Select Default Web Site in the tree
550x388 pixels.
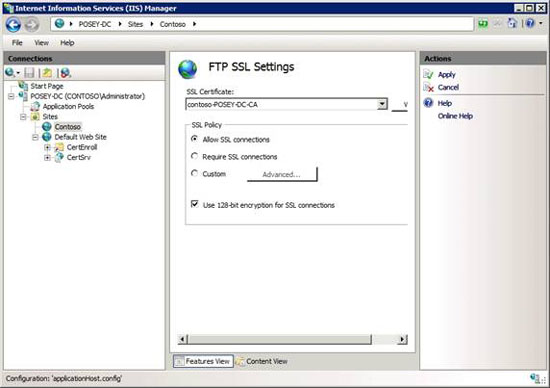point(80,137)
